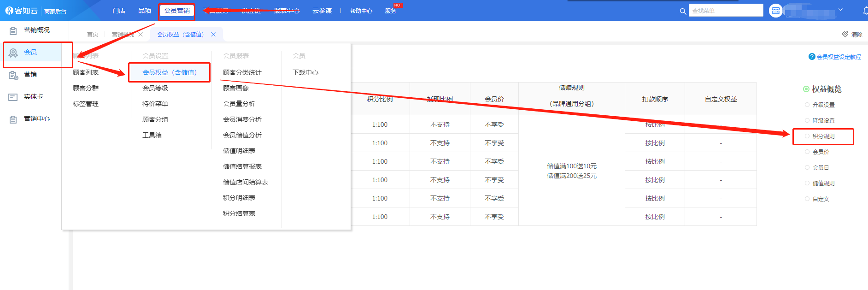The image size is (868, 290).
Task: Open the 会员营销 top menu
Action: [x=177, y=11]
